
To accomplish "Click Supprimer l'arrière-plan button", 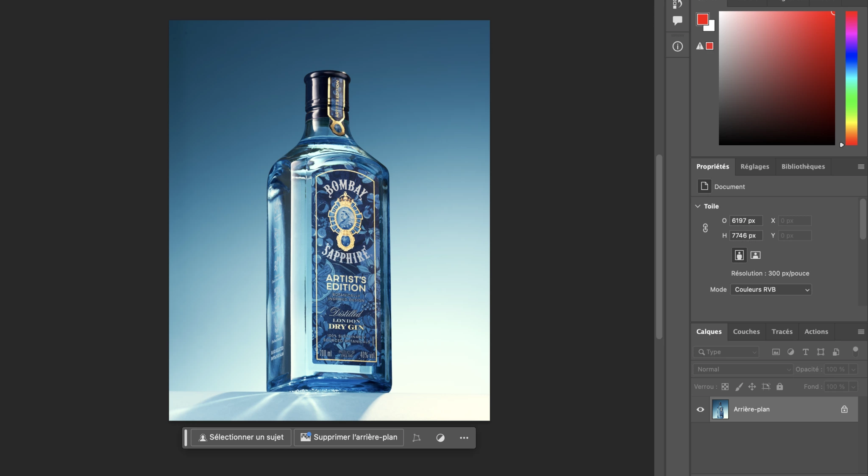I will 349,437.
